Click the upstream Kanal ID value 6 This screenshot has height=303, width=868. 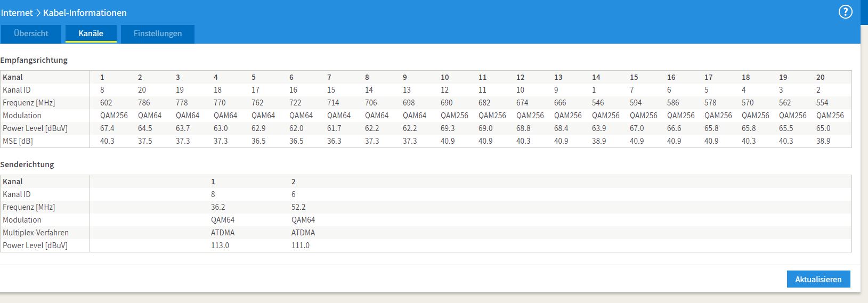pos(294,194)
